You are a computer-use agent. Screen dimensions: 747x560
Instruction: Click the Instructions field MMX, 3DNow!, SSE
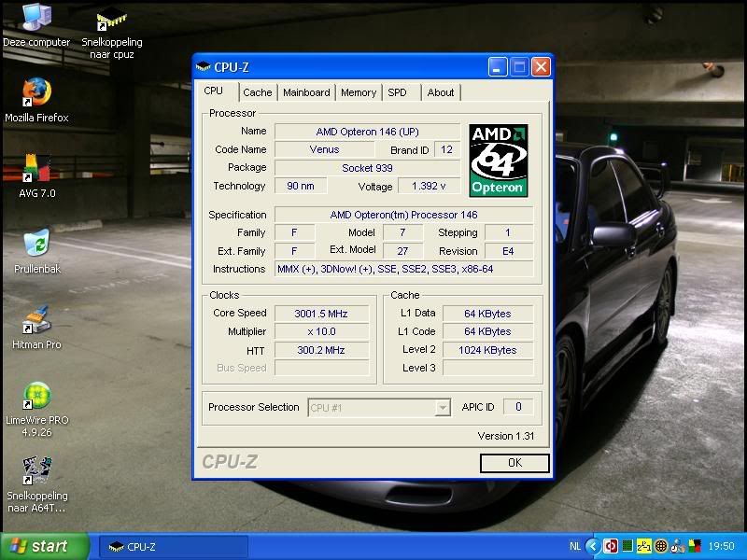click(403, 269)
